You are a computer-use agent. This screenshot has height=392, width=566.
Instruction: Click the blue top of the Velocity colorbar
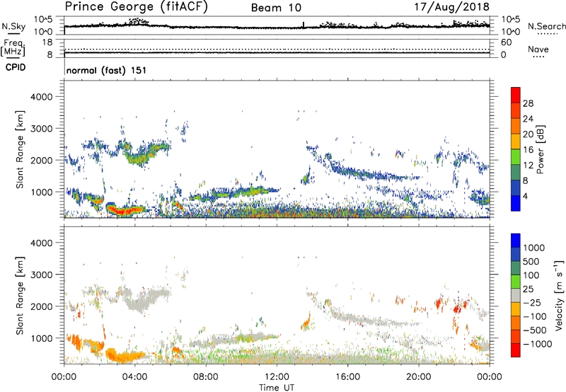tap(516, 241)
